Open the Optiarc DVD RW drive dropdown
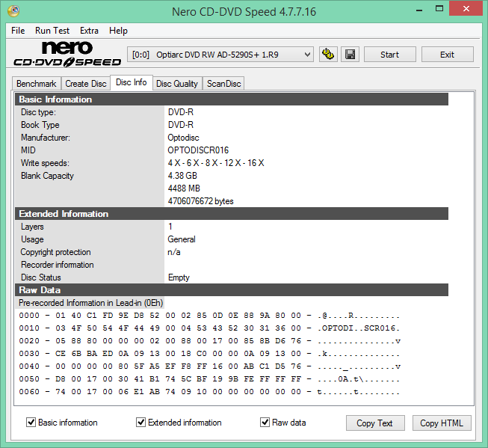This screenshot has height=448, width=488. pos(220,55)
